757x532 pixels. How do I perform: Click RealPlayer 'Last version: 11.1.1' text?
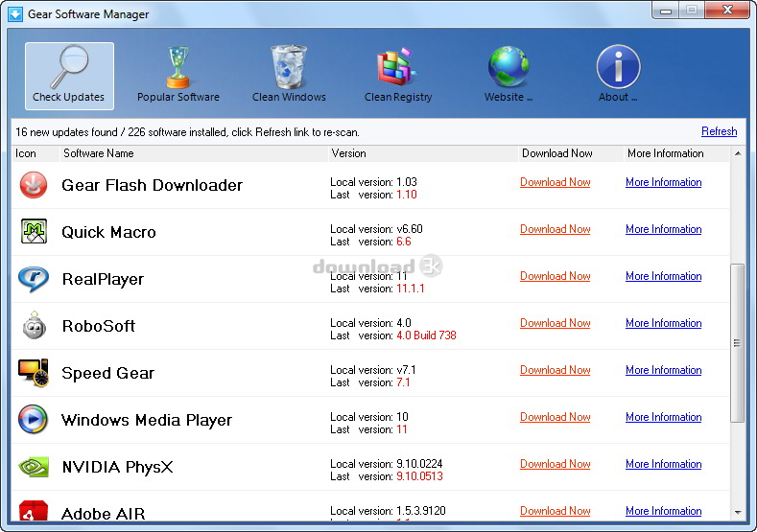click(377, 289)
